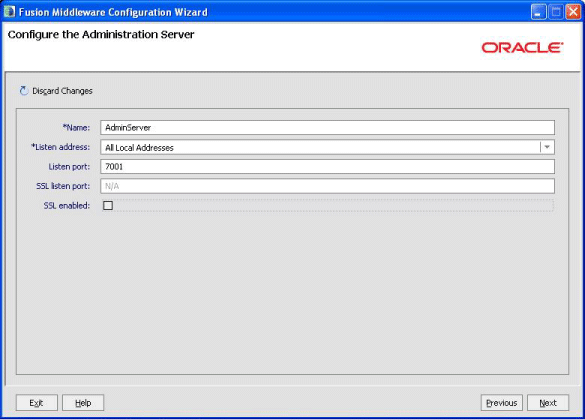Click the Listen address label
The image size is (585, 420).
(x=60, y=147)
